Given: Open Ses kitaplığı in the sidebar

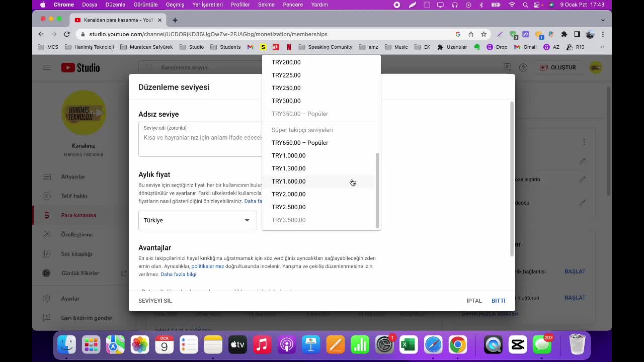Looking at the screenshot, I should click(76, 254).
